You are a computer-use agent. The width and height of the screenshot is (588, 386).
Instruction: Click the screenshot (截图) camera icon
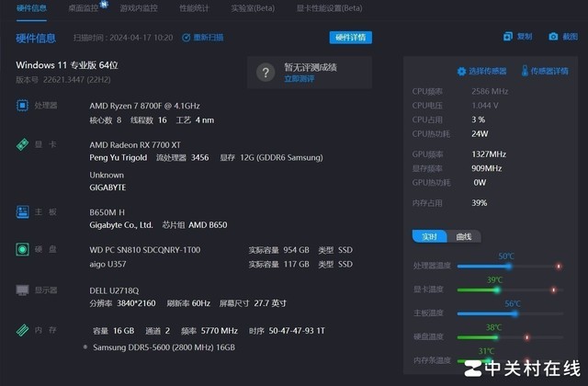point(553,37)
